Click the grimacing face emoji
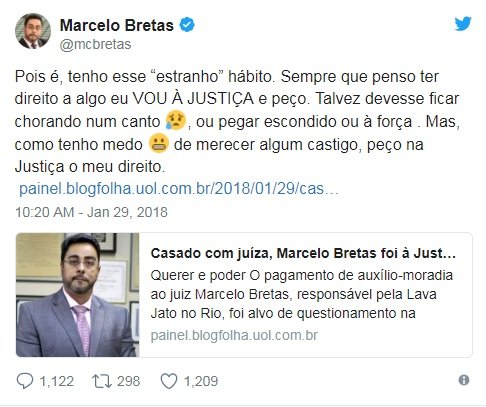The width and height of the screenshot is (486, 407). [x=159, y=143]
